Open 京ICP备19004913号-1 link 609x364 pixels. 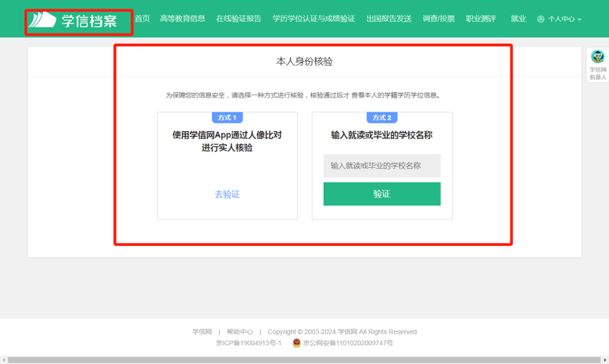(249, 343)
